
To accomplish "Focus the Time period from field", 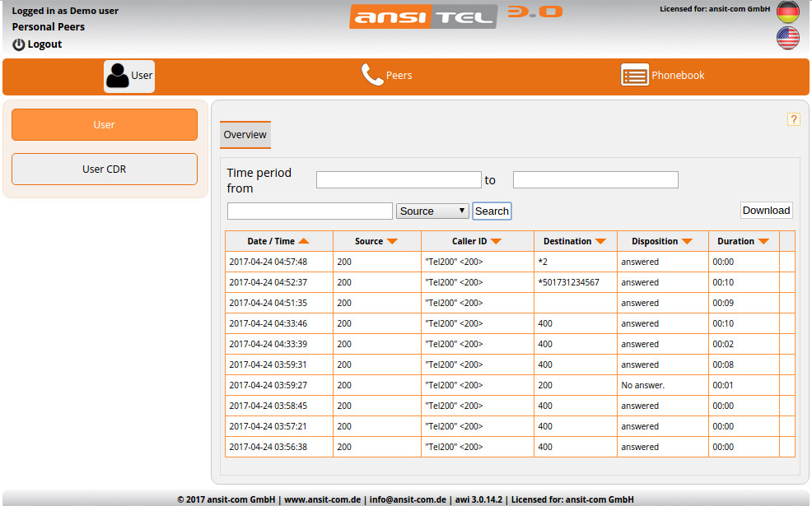I will point(399,180).
